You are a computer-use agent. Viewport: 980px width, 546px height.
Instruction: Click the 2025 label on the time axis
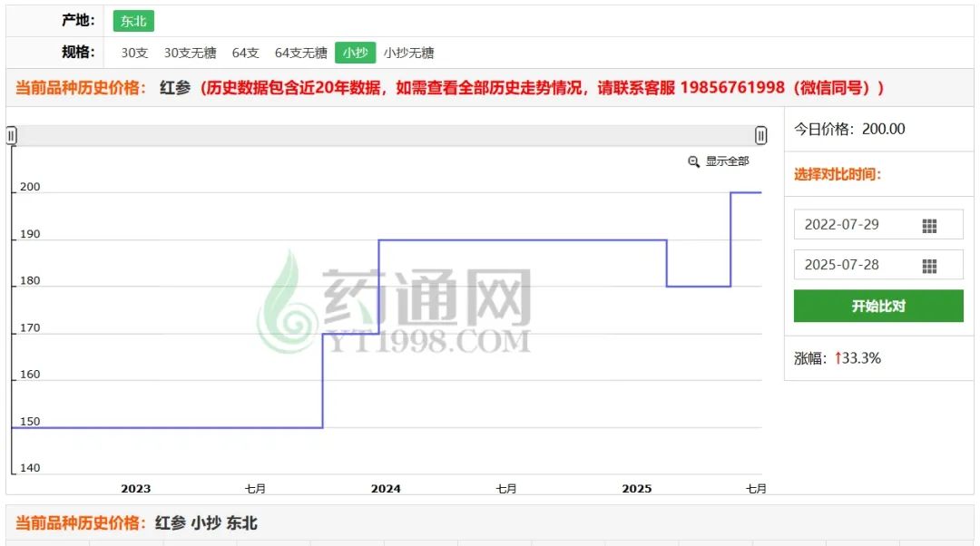point(636,489)
